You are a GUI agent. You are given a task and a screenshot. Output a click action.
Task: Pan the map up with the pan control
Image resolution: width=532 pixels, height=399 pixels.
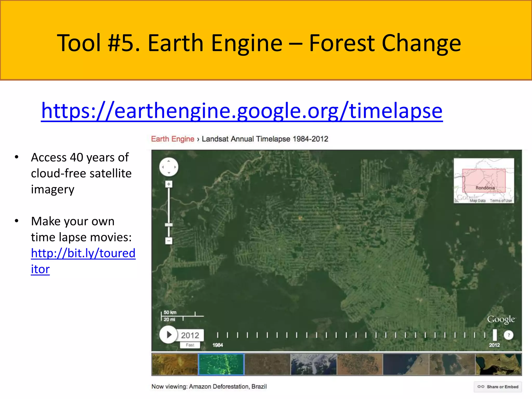169,161
